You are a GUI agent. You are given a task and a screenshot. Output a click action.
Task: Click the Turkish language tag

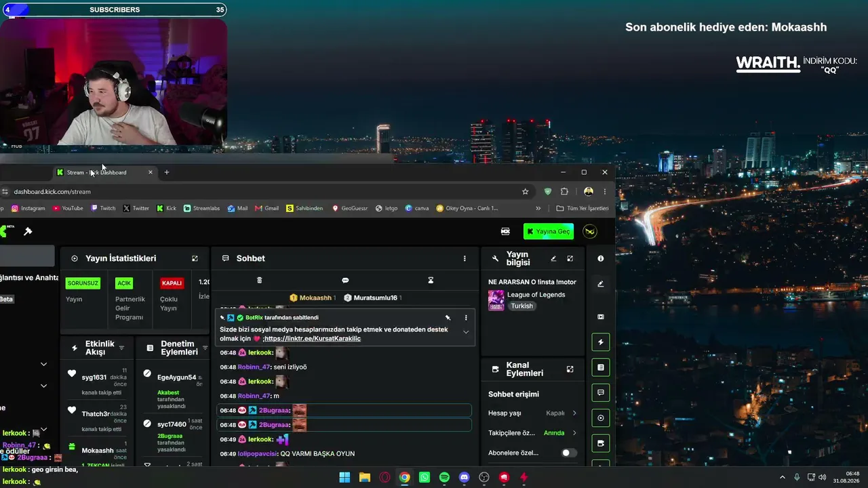pos(522,306)
